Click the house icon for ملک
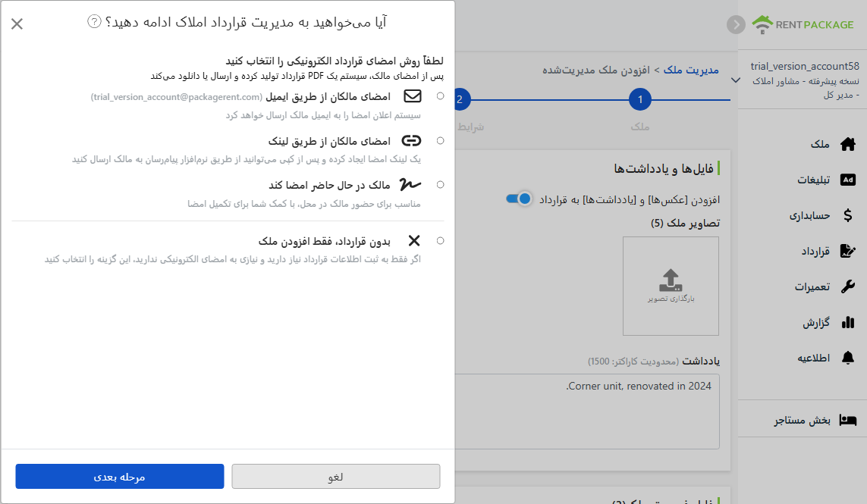Image resolution: width=867 pixels, height=504 pixels. point(847,144)
